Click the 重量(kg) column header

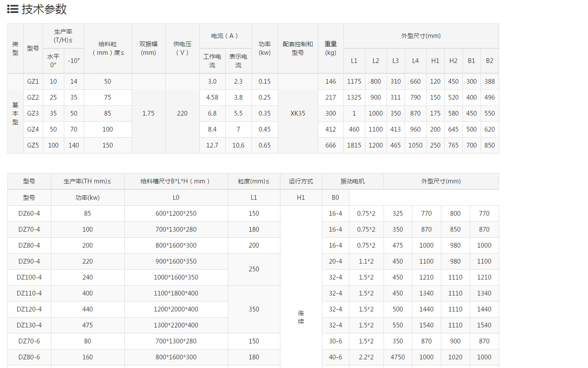click(330, 48)
